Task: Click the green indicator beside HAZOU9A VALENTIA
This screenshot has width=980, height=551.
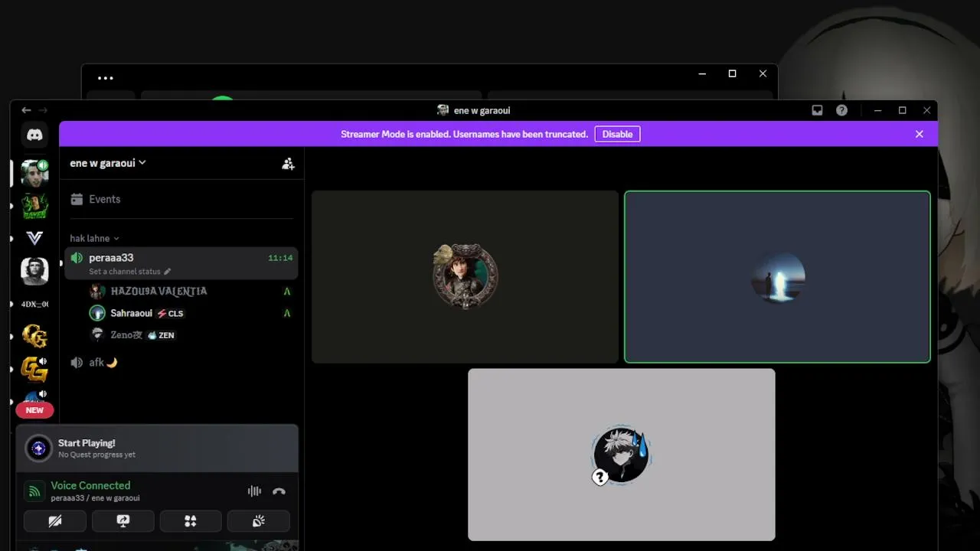Action: coord(287,292)
